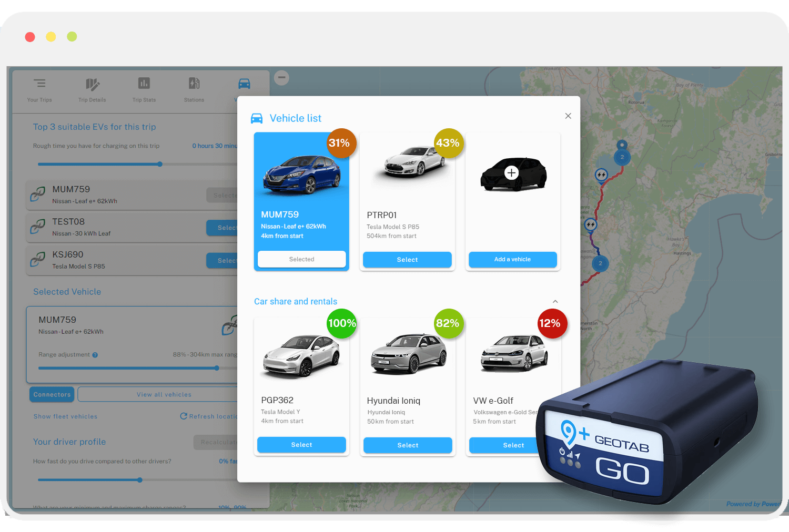
Task: Click the Connectors button
Action: click(x=52, y=394)
